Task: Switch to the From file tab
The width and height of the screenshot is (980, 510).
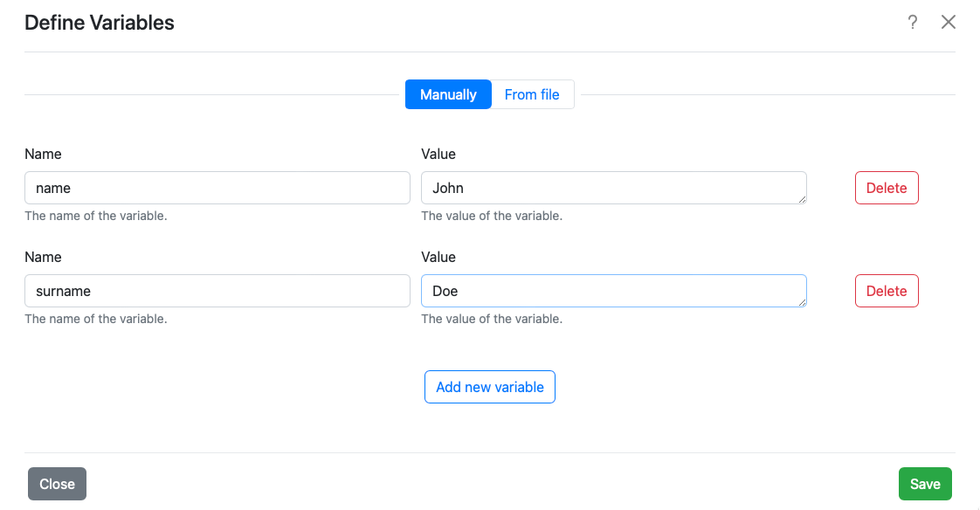Action: point(532,94)
